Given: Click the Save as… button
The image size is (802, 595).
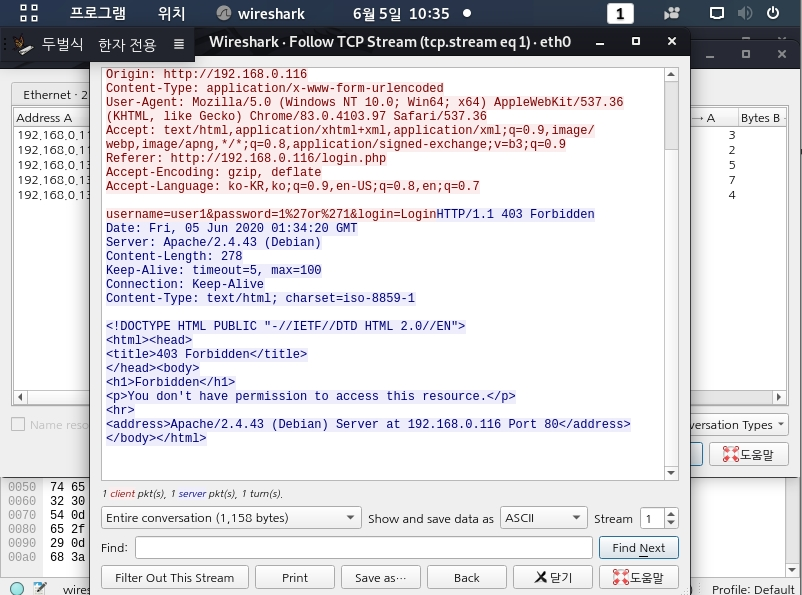Looking at the screenshot, I should [x=381, y=578].
